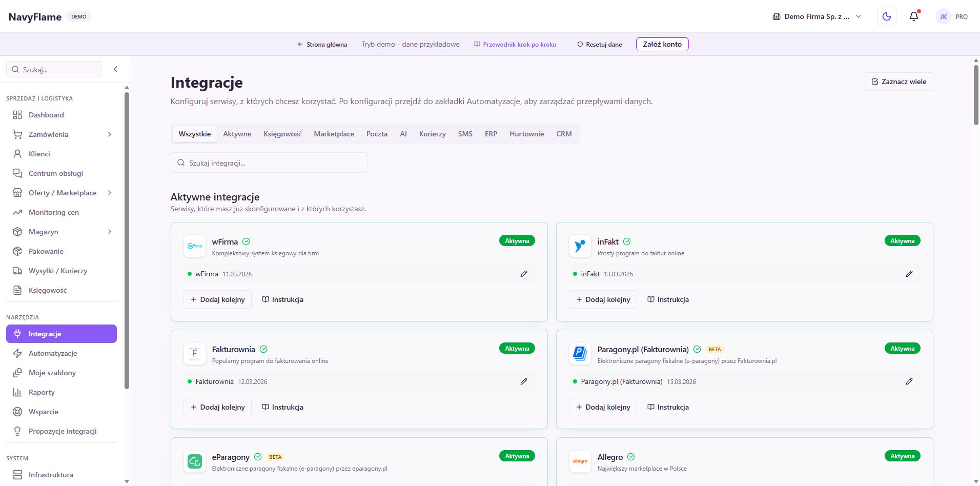980x486 pixels.
Task: Open Wysyłki / Kurierzy page
Action: (x=62, y=271)
